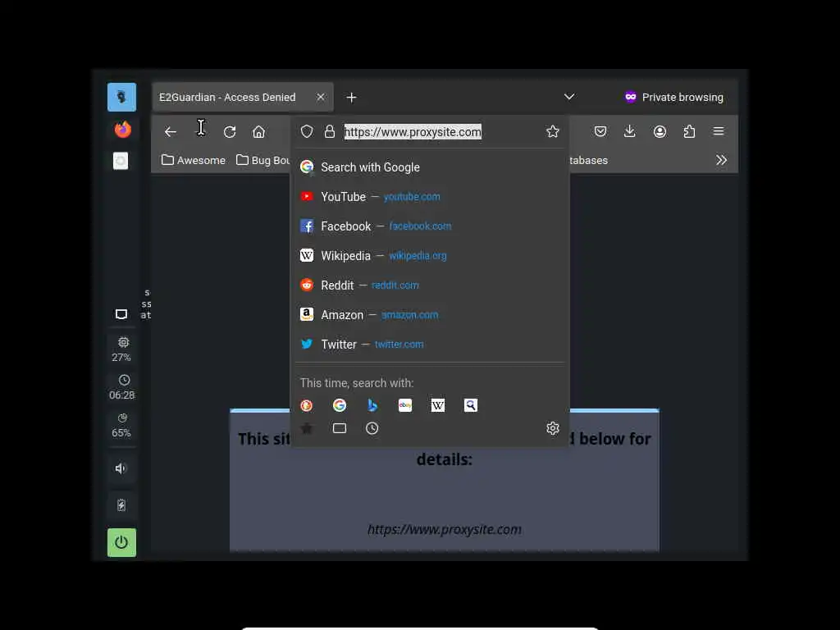840x630 pixels.
Task: Choose Search with Google suggestion
Action: click(x=430, y=167)
